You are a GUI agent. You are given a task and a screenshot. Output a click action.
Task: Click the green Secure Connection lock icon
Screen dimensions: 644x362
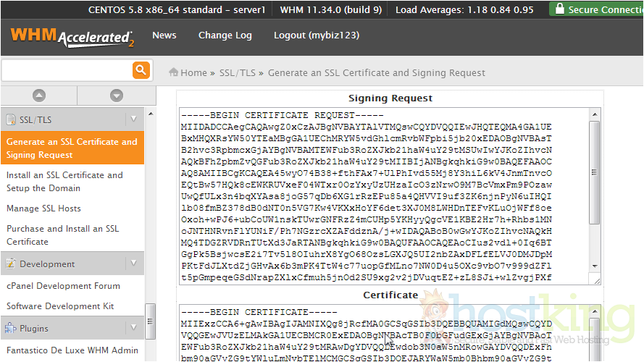click(x=558, y=10)
